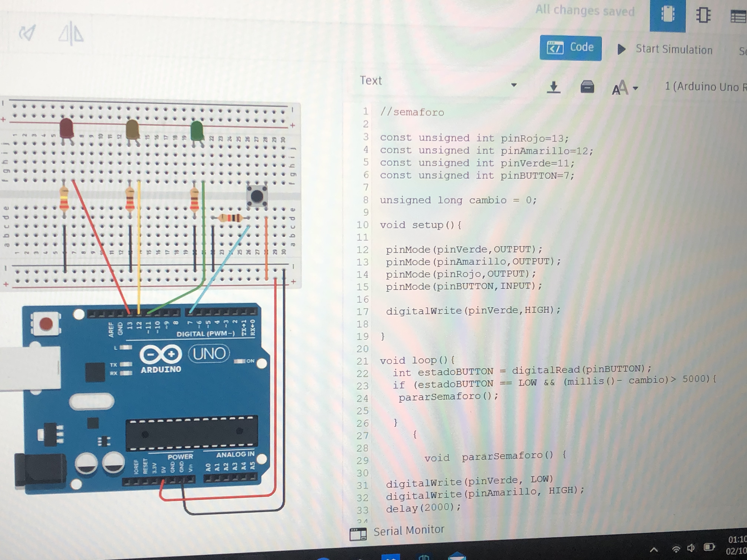Click the Serial Monitor icon

coord(358,534)
